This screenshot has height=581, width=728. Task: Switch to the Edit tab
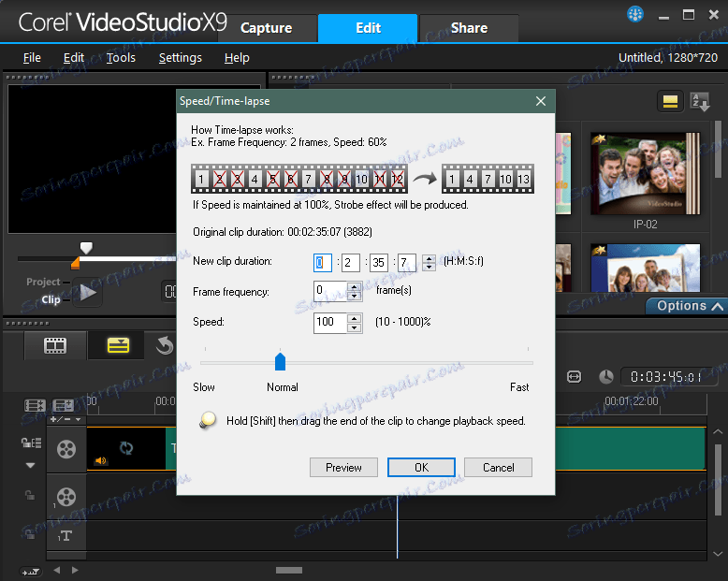pyautogui.click(x=368, y=28)
